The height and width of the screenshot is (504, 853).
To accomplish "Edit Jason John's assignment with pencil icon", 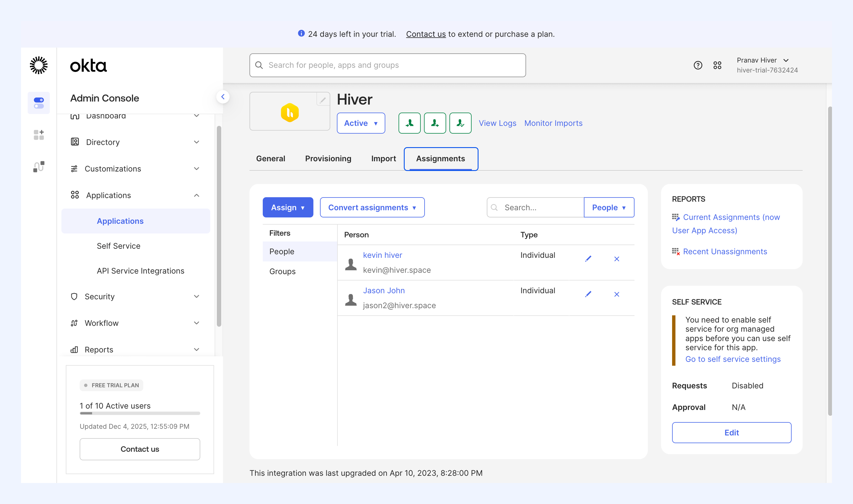I will [589, 294].
